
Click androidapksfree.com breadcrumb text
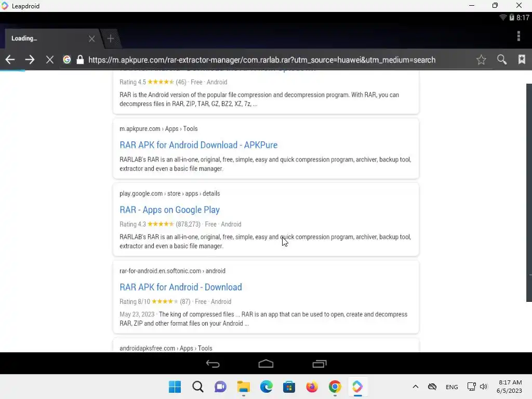pyautogui.click(x=166, y=348)
